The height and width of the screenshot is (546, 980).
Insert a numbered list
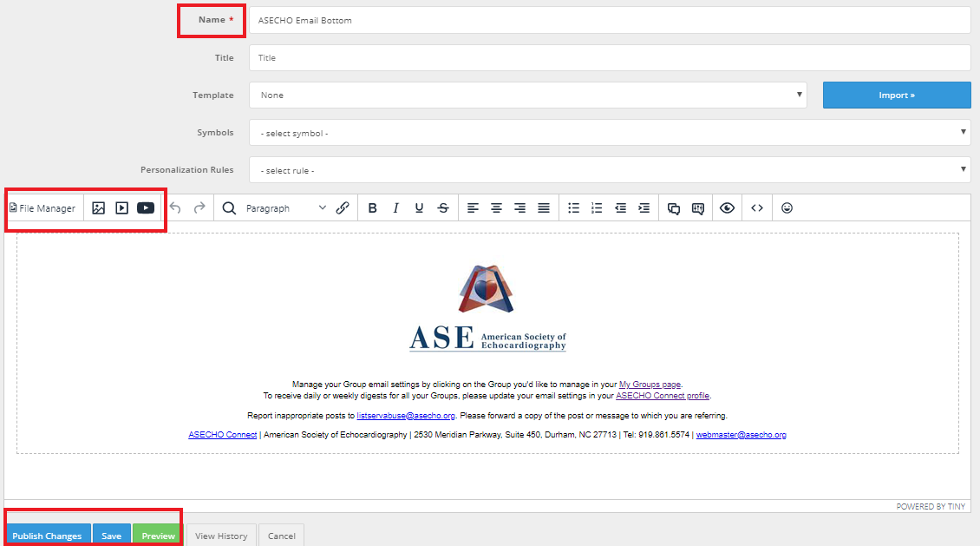597,208
